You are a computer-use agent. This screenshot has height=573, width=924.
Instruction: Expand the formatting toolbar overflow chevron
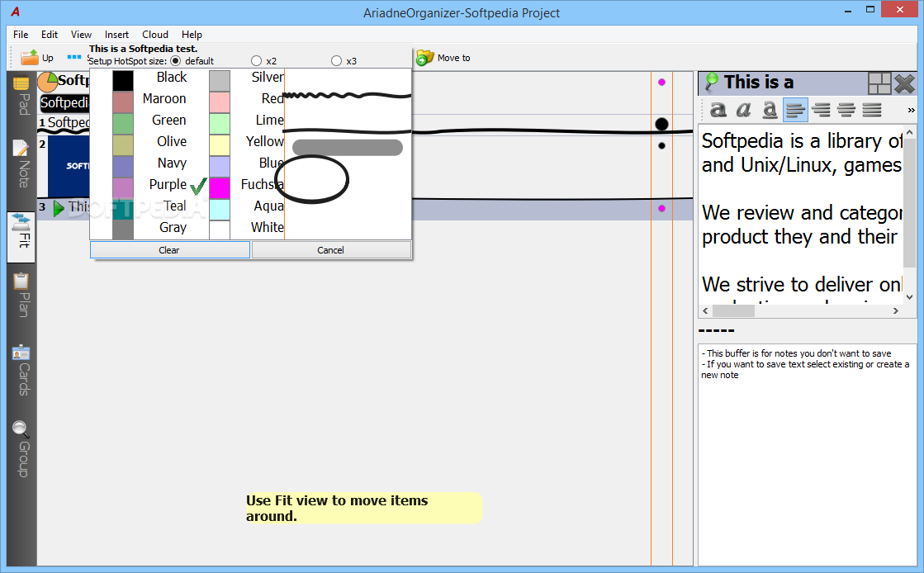[911, 111]
